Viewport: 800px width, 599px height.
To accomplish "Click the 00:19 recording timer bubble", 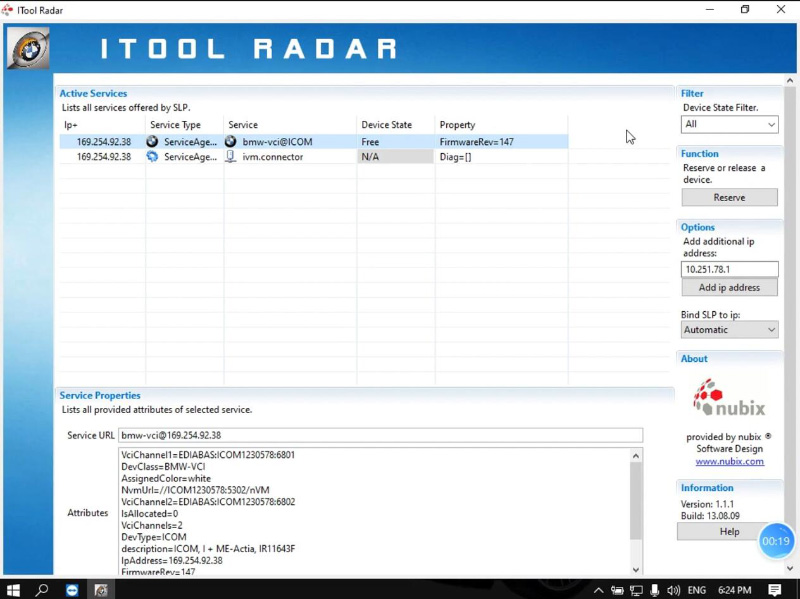I will [x=776, y=541].
